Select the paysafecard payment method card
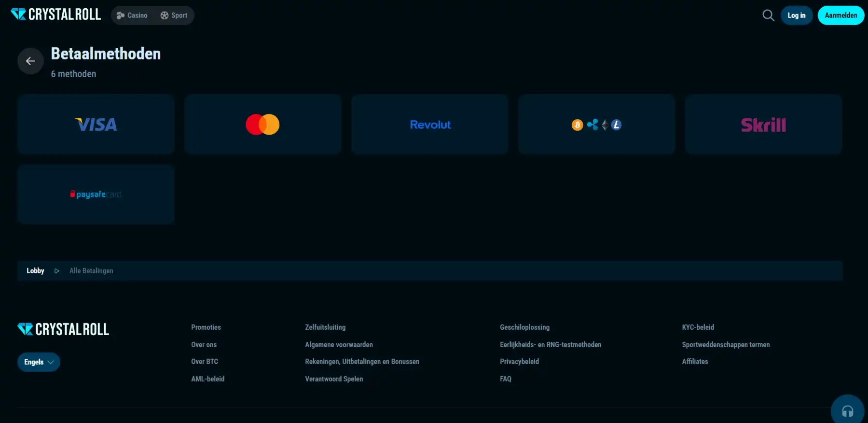 (x=96, y=194)
